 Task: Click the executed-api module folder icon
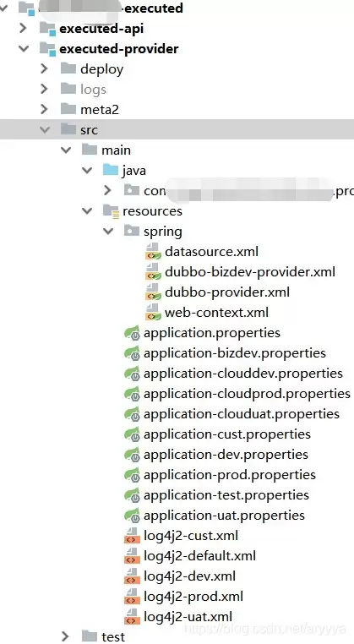tap(47, 29)
